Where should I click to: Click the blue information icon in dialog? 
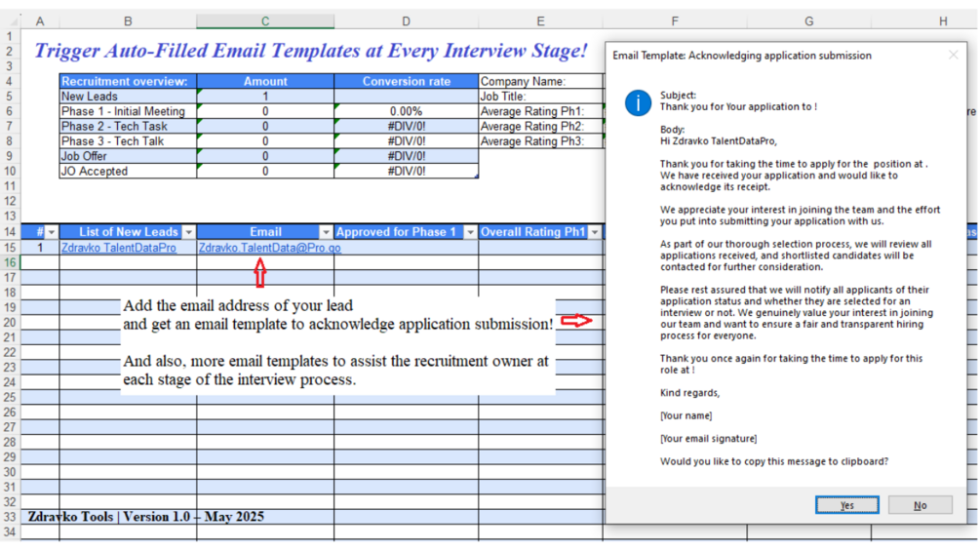tap(638, 102)
